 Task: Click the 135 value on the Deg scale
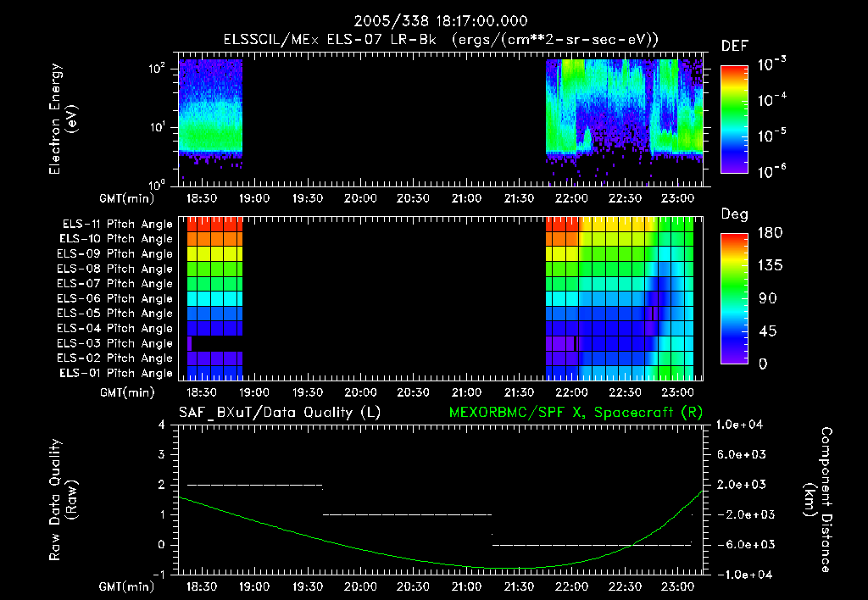click(770, 265)
